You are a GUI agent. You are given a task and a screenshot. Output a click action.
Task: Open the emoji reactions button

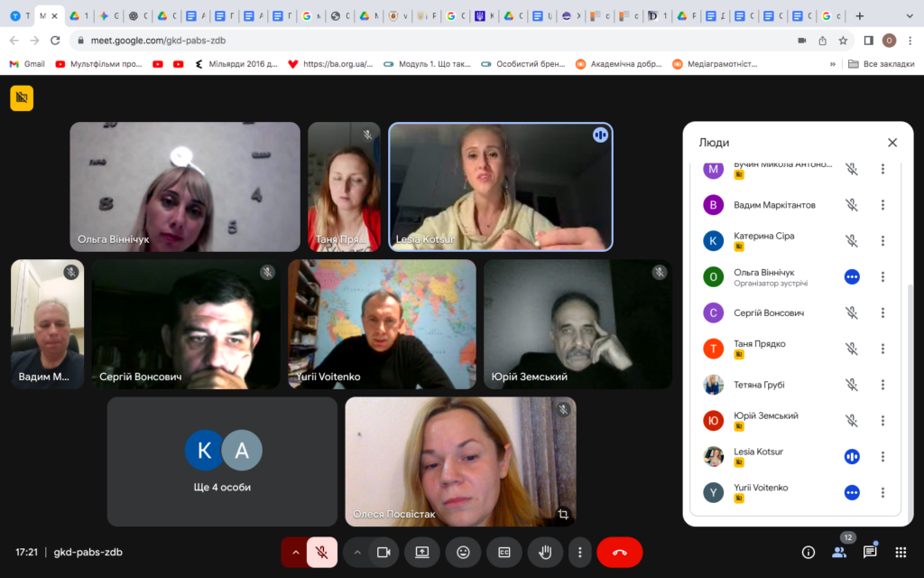point(463,553)
